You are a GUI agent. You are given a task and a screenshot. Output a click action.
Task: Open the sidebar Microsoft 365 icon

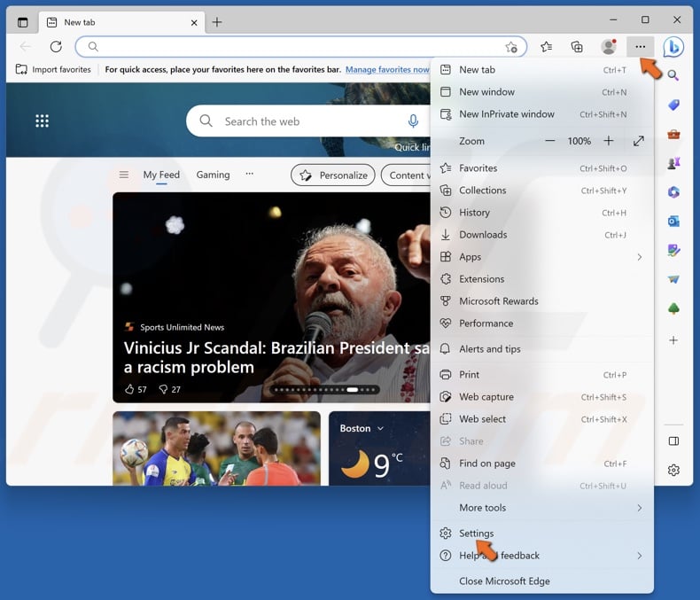click(673, 192)
